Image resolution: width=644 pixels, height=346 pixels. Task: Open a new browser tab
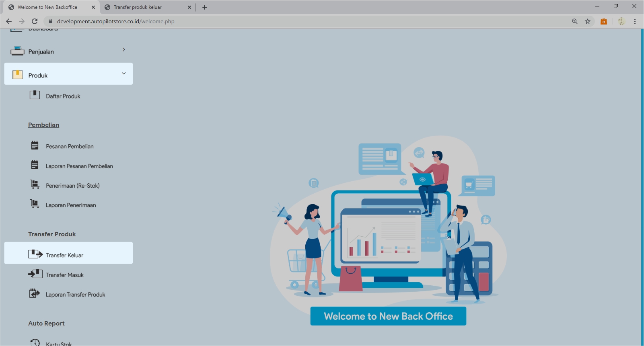click(x=205, y=7)
